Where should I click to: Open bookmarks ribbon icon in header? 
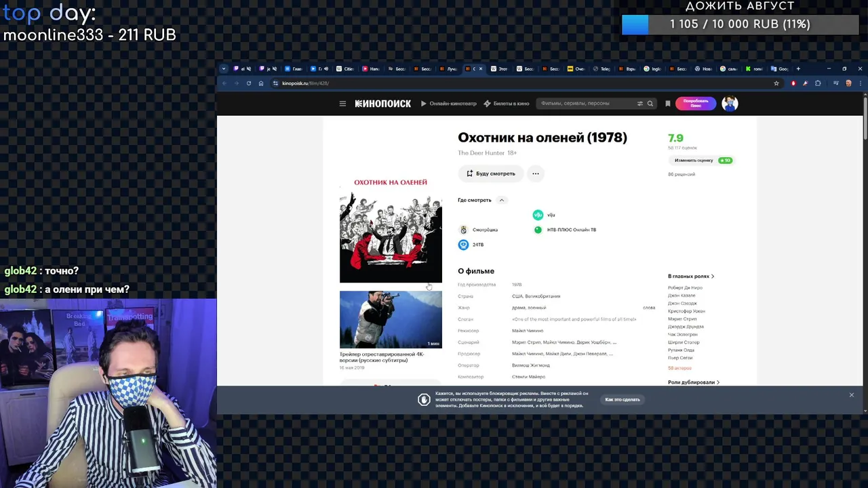pyautogui.click(x=668, y=104)
